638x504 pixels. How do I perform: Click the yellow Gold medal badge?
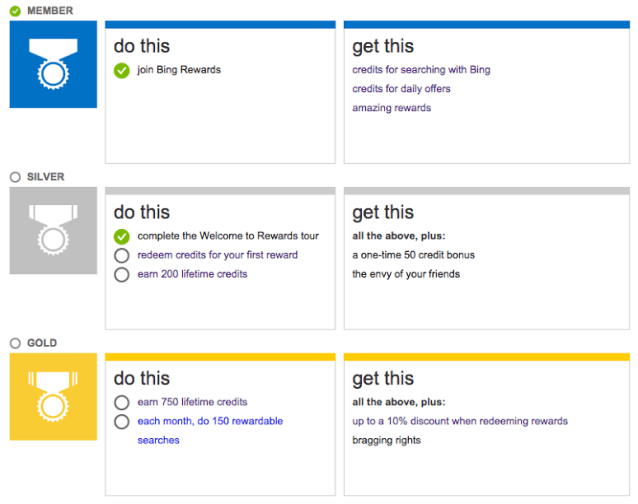tap(53, 397)
